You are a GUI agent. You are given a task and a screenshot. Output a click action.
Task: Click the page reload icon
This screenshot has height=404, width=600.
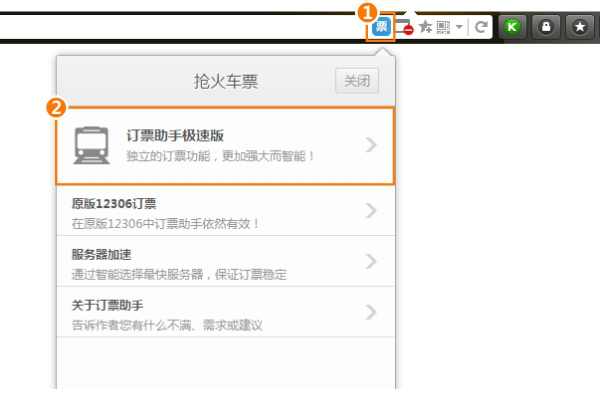[x=481, y=27]
